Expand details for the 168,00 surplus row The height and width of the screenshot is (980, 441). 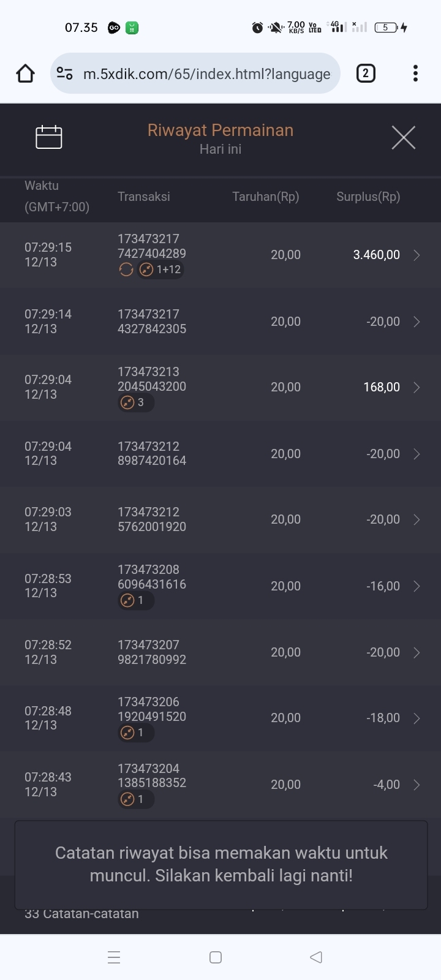coord(417,388)
